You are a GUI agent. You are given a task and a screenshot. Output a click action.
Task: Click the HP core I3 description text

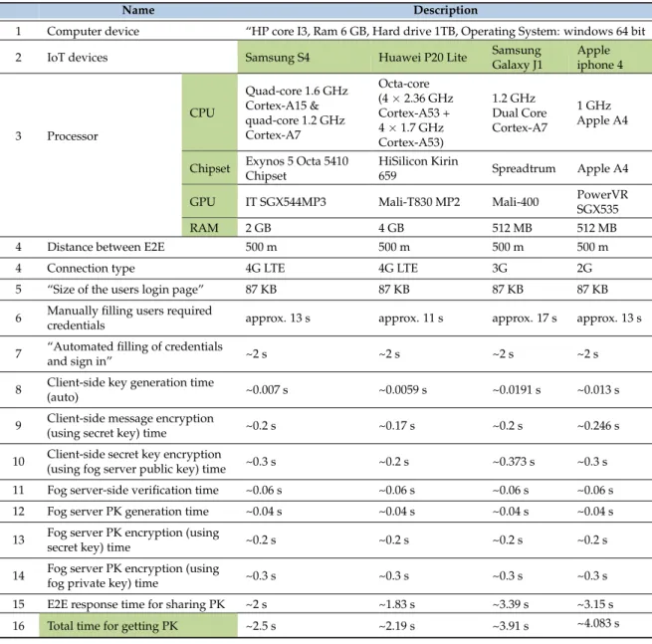click(445, 31)
